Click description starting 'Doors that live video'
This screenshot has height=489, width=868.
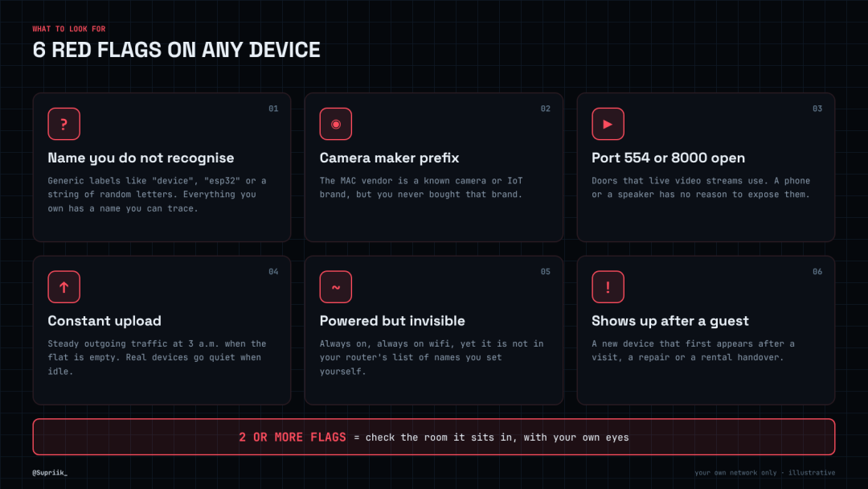701,187
